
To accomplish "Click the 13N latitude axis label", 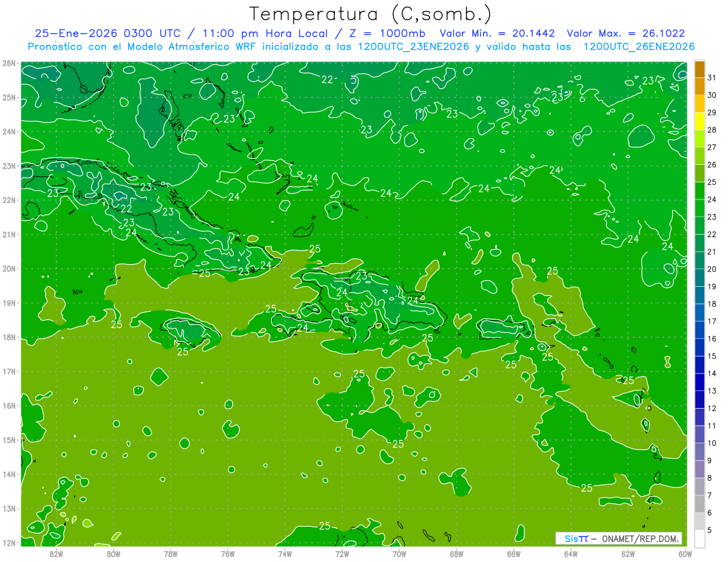I will click(8, 509).
